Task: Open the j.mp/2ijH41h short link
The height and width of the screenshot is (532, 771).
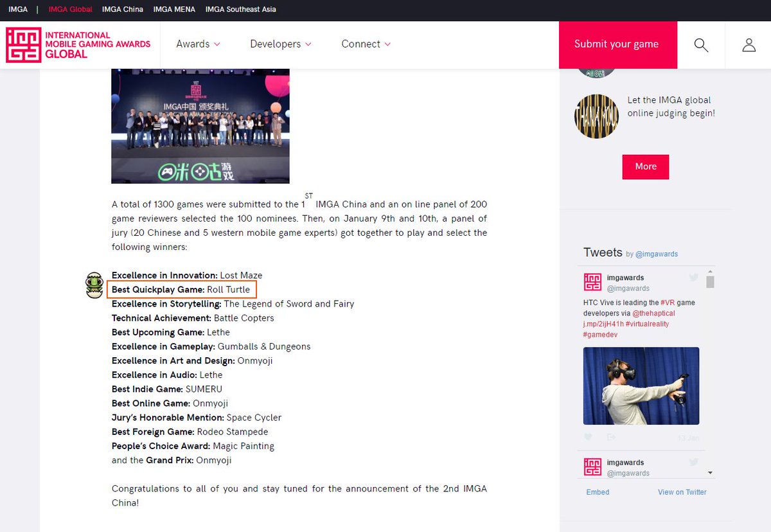Action: [x=602, y=324]
